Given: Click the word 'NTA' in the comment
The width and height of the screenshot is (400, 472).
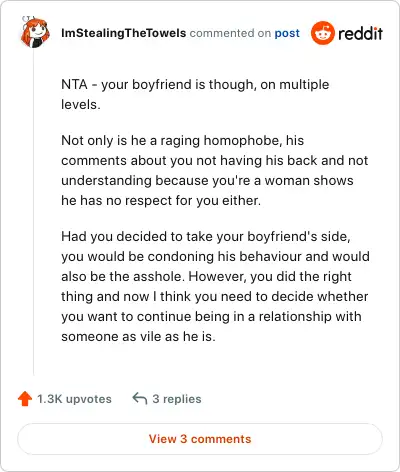Looking at the screenshot, I should pyautogui.click(x=74, y=84).
